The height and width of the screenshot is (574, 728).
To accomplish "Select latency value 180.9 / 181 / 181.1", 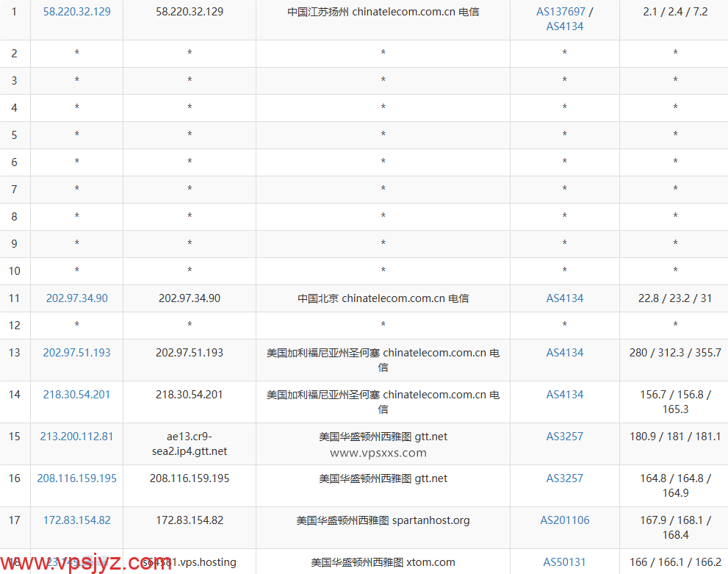I will point(675,436).
